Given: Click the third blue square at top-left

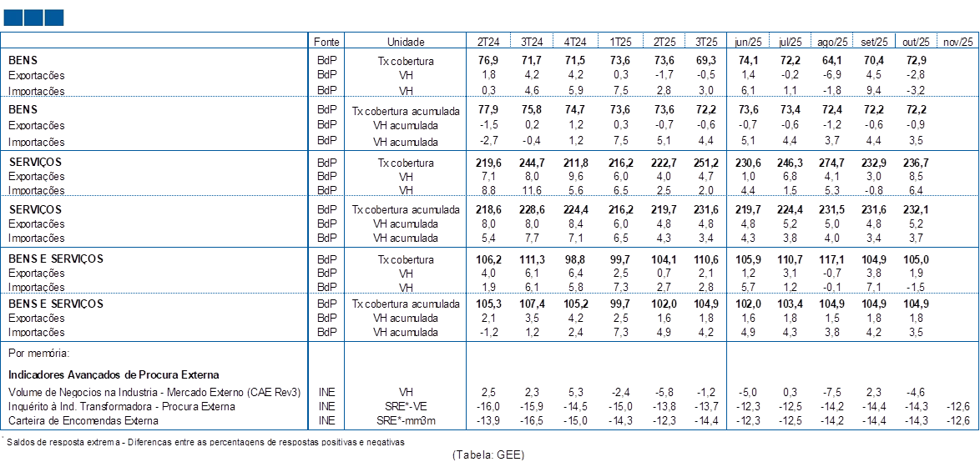Looking at the screenshot, I should pos(53,18).
